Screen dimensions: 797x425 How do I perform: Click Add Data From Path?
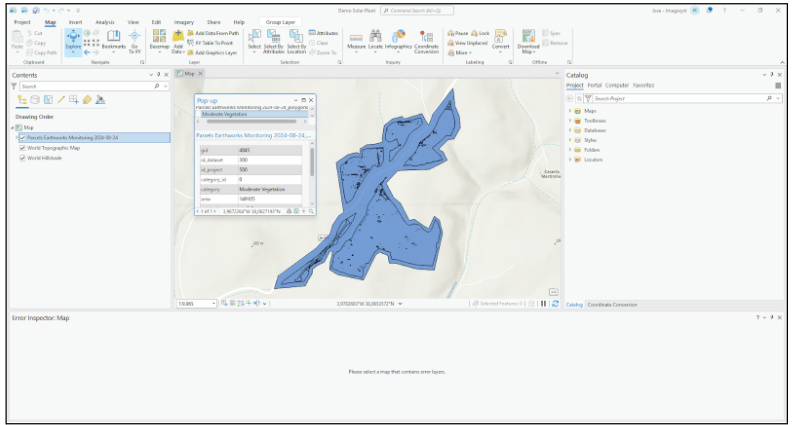[x=213, y=33]
